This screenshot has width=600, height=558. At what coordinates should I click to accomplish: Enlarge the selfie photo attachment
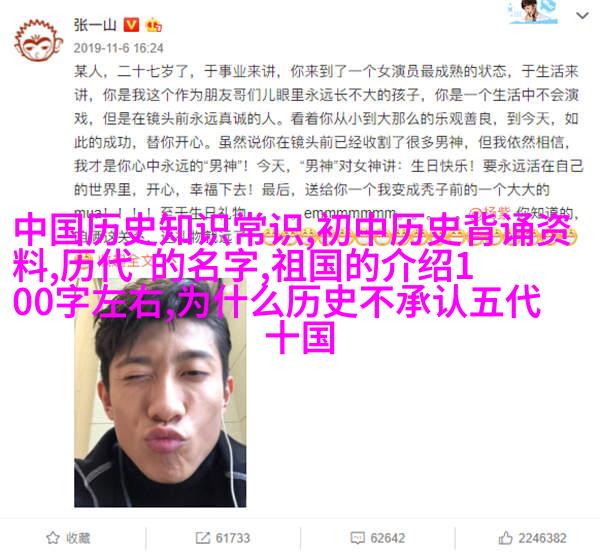tap(160, 392)
